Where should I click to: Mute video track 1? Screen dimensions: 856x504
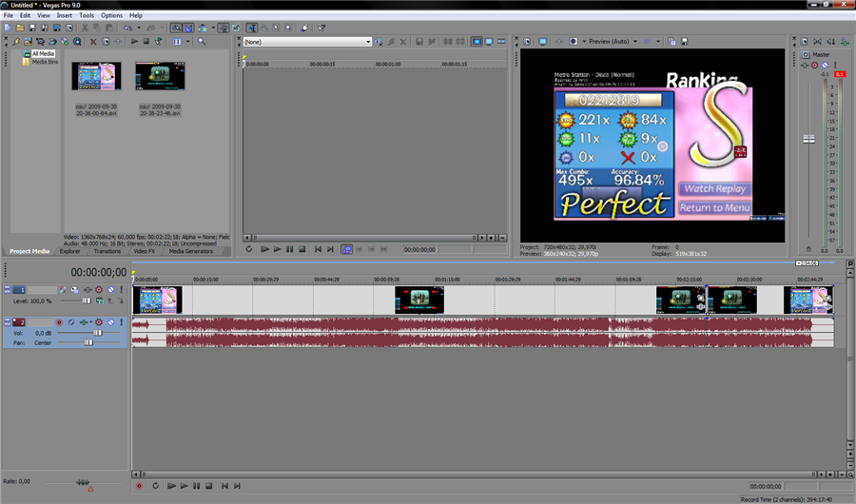coord(111,290)
